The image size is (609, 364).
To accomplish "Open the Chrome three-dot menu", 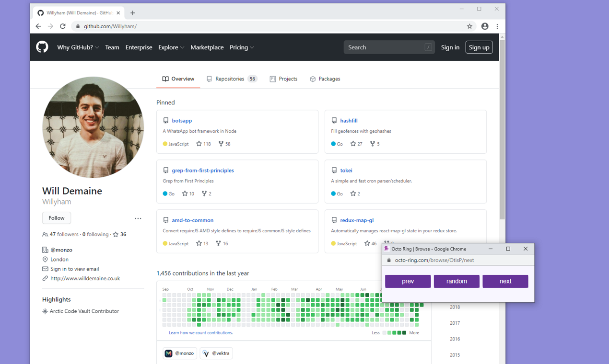I will (x=497, y=26).
